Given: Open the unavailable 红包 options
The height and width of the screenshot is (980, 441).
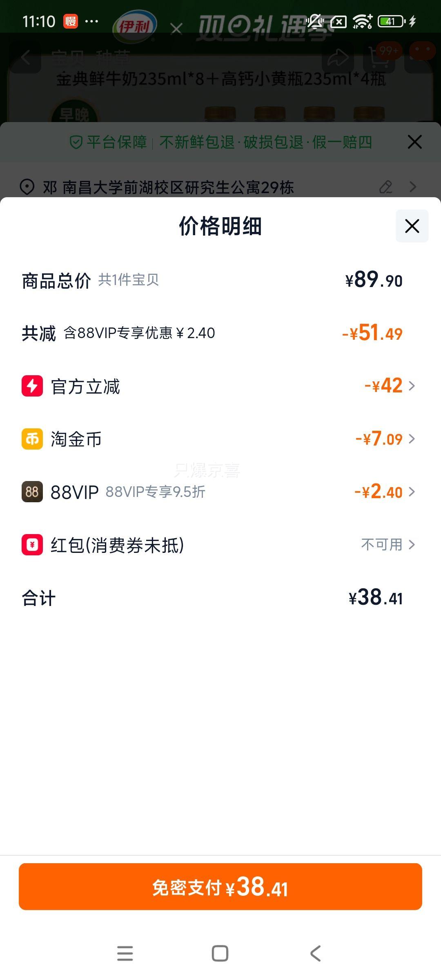Looking at the screenshot, I should tap(388, 545).
